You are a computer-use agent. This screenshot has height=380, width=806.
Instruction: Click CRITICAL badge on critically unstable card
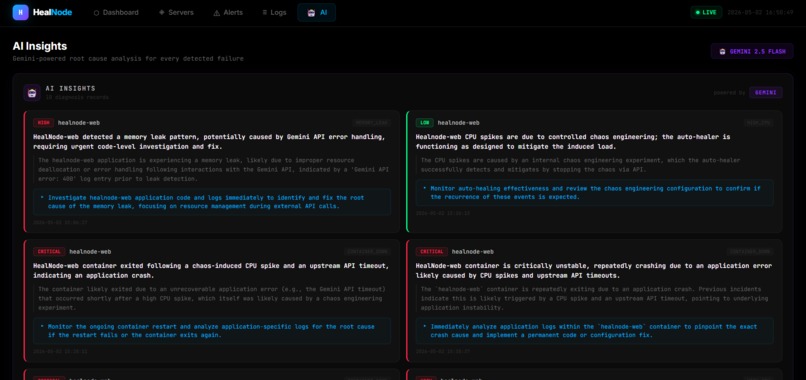[x=431, y=252]
